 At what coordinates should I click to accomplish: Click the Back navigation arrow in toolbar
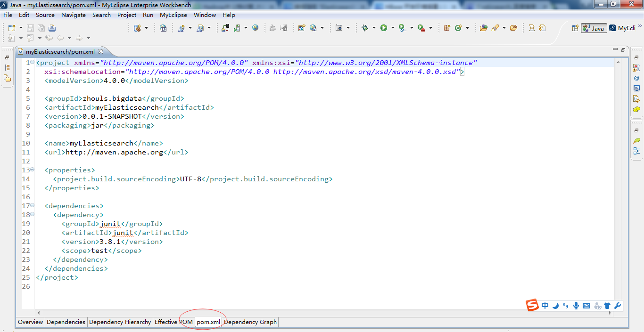coord(60,38)
